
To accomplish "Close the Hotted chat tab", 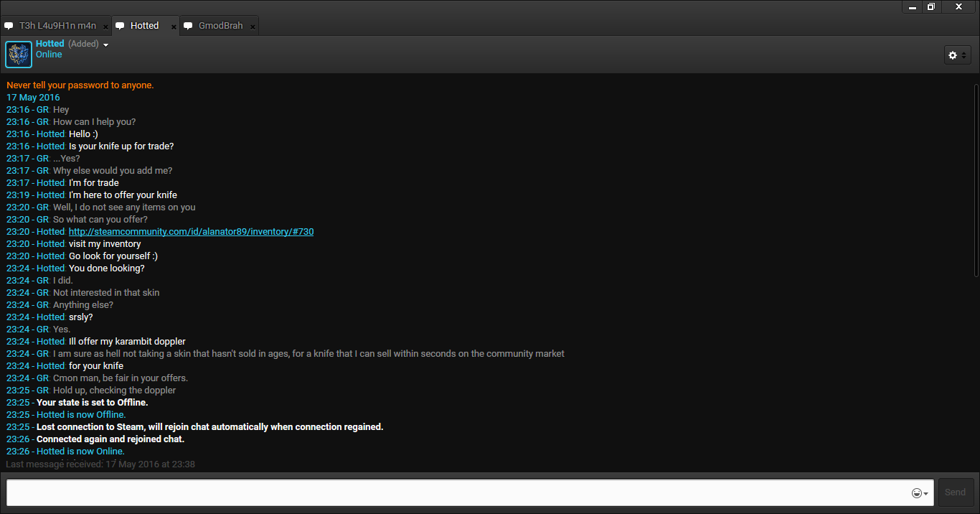I will click(174, 27).
